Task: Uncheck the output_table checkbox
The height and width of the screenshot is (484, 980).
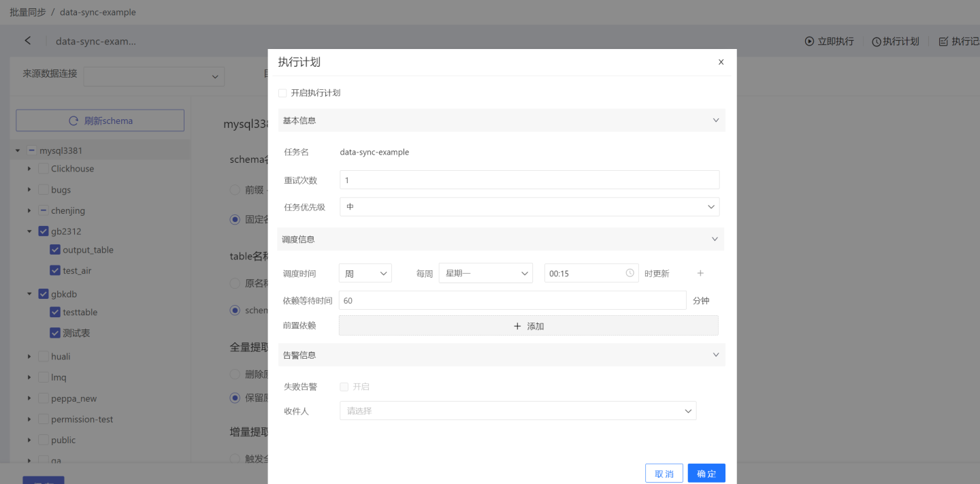Action: point(55,250)
